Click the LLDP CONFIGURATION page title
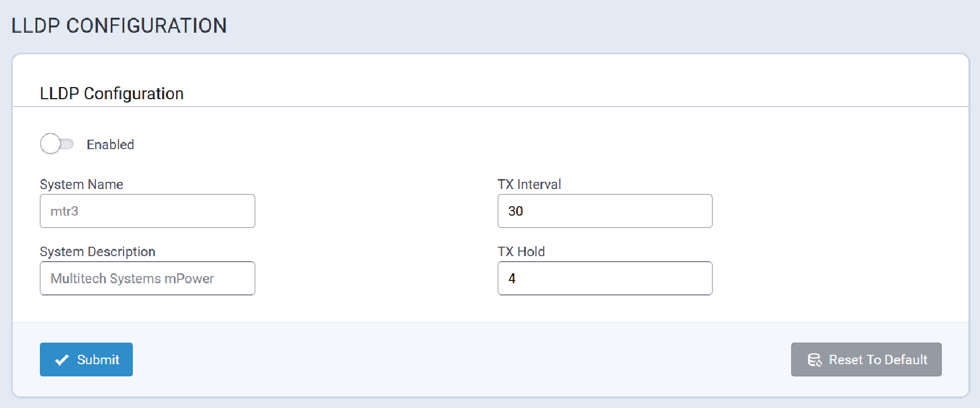The height and width of the screenshot is (408, 980). (119, 25)
